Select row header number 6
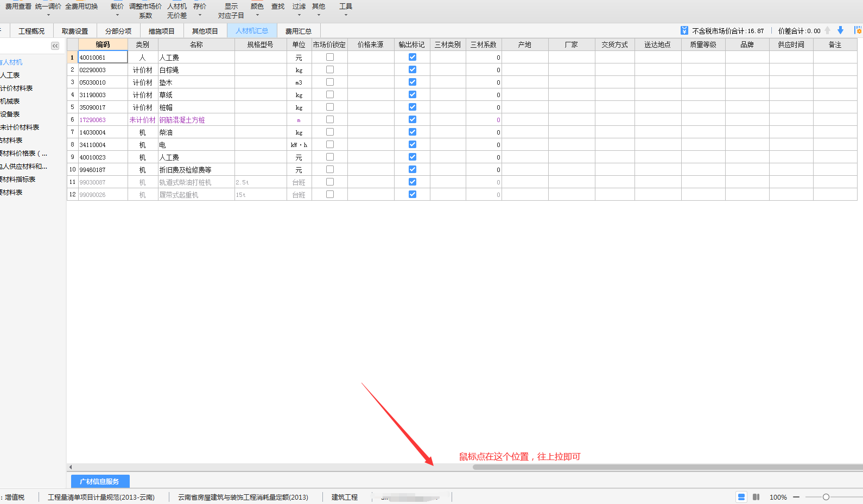The height and width of the screenshot is (504, 863). point(72,119)
